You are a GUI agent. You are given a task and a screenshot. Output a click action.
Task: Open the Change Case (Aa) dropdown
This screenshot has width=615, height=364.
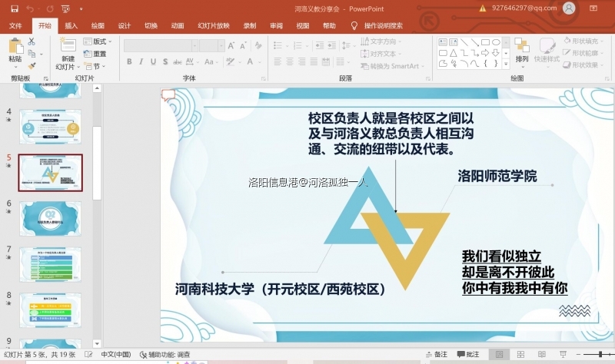tap(211, 61)
